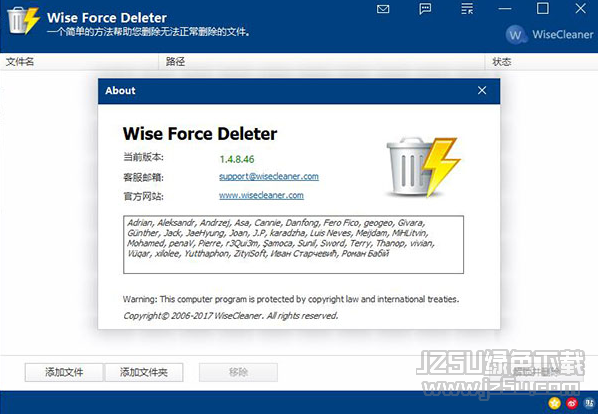
Task: Click the large trash can lightning logo in About
Action: tap(423, 167)
